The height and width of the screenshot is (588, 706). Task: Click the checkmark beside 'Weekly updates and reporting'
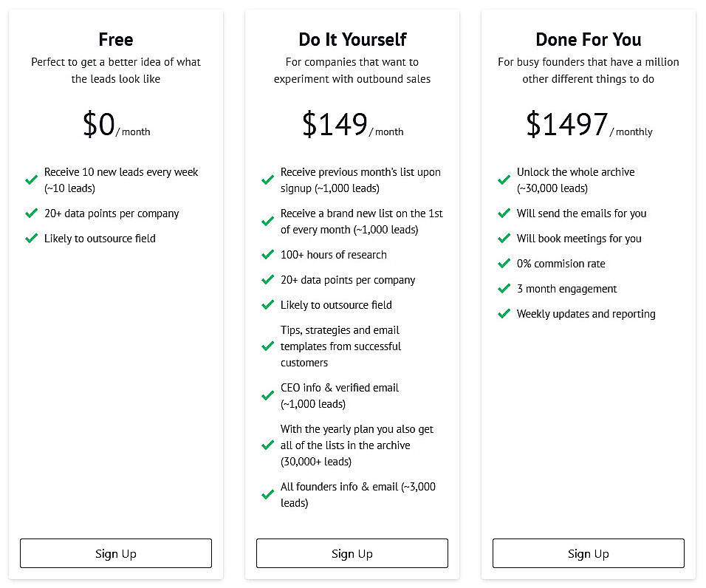point(504,314)
